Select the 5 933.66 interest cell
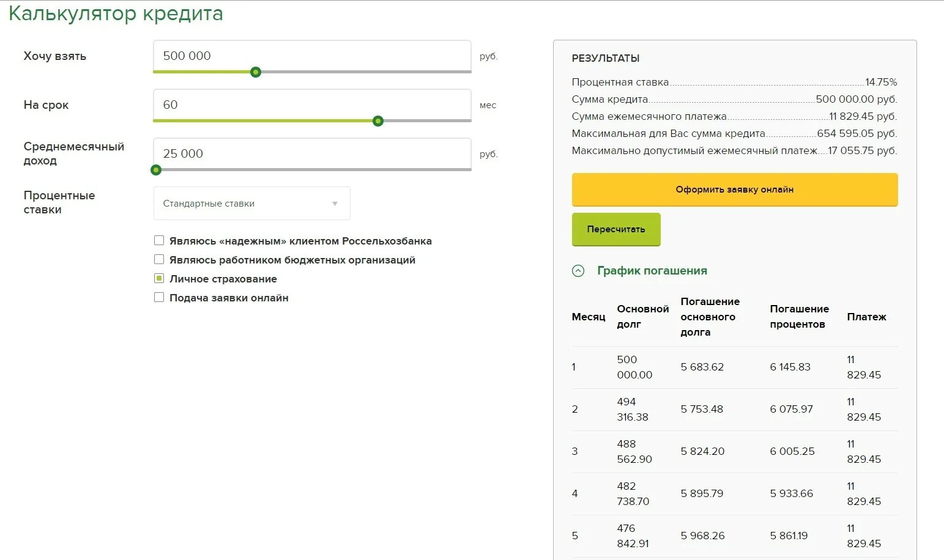The height and width of the screenshot is (560, 944). tap(791, 493)
